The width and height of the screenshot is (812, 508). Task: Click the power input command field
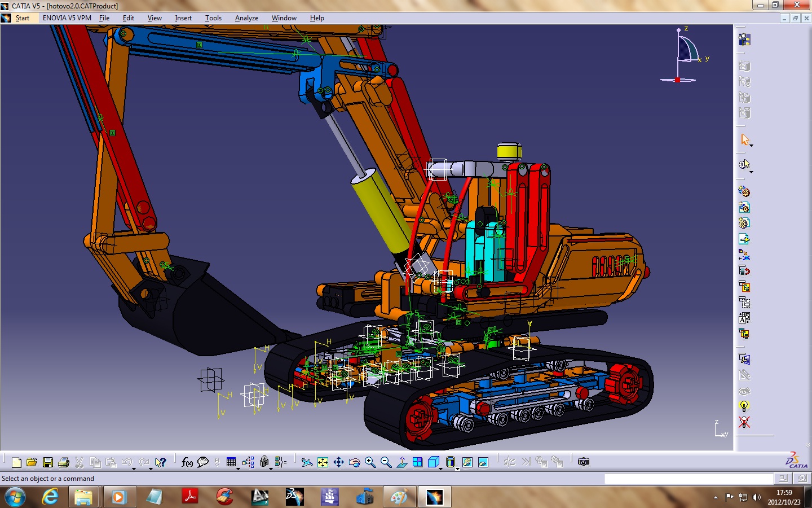pos(689,479)
